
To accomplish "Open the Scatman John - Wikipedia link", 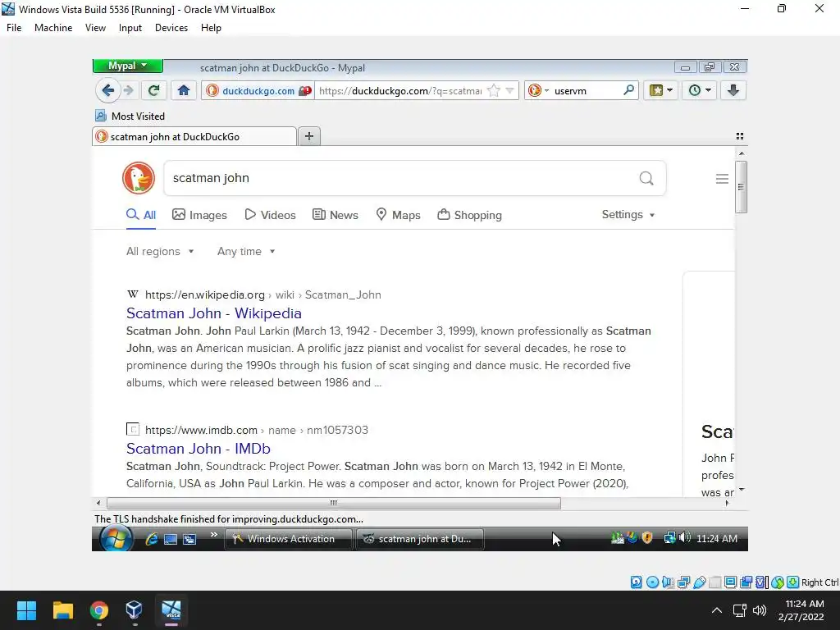I will tap(214, 313).
